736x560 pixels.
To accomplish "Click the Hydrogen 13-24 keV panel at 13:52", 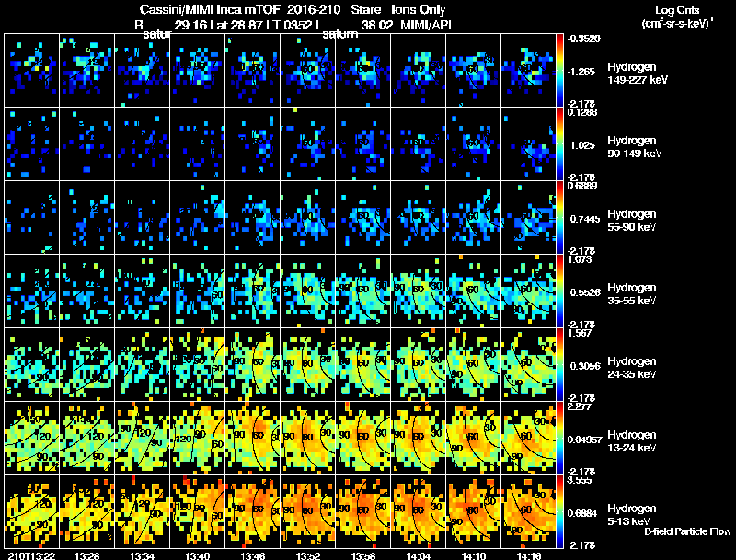I will coord(307,438).
